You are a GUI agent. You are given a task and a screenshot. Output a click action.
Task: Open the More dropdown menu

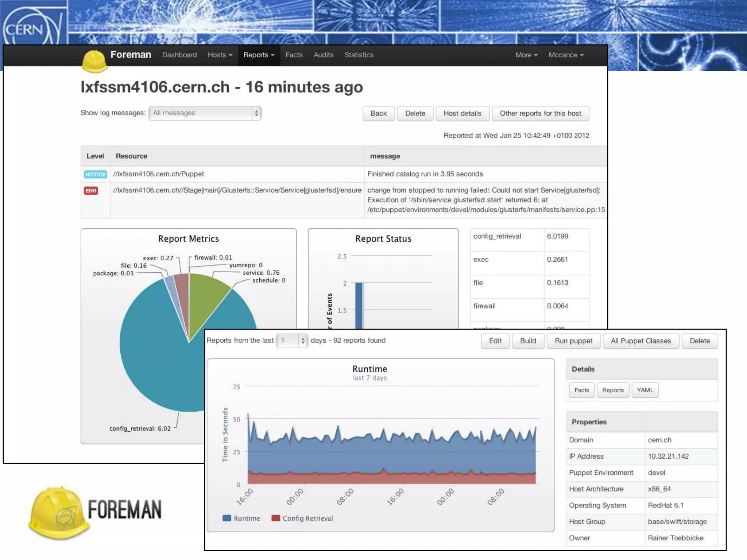[526, 55]
